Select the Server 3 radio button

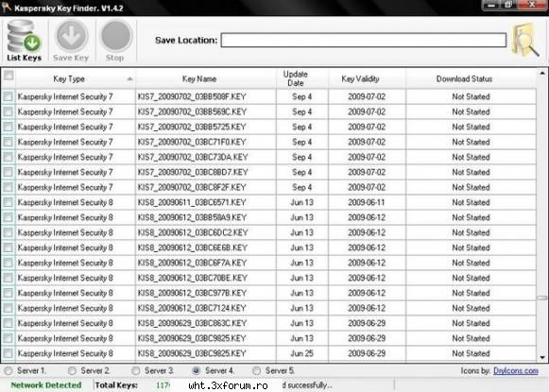point(135,370)
